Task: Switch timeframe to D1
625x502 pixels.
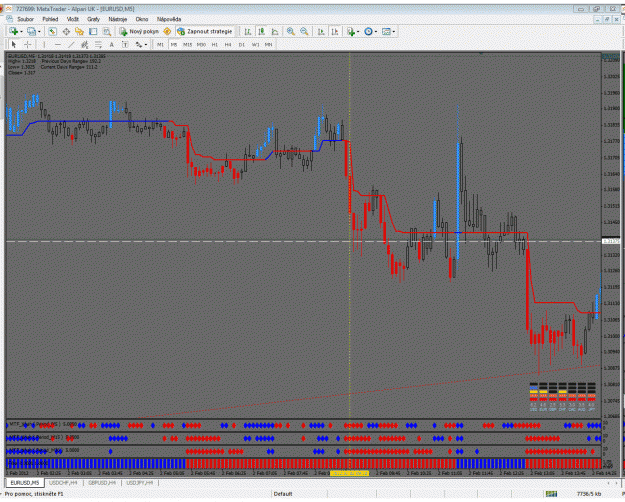Action: [242, 45]
